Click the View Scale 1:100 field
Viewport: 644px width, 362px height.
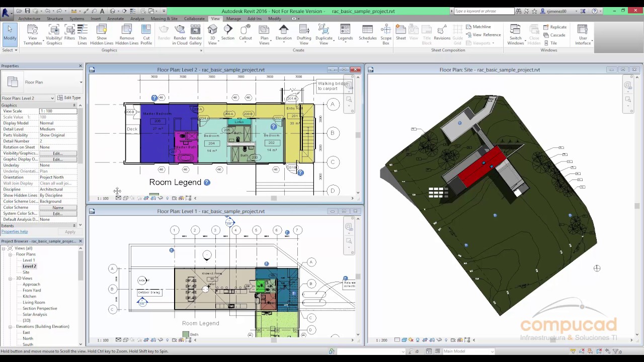pyautogui.click(x=58, y=111)
